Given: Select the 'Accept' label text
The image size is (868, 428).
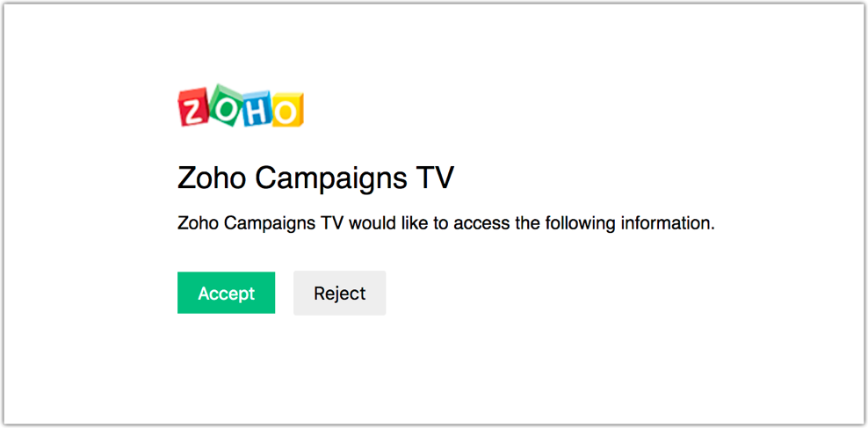Looking at the screenshot, I should coord(227,294).
